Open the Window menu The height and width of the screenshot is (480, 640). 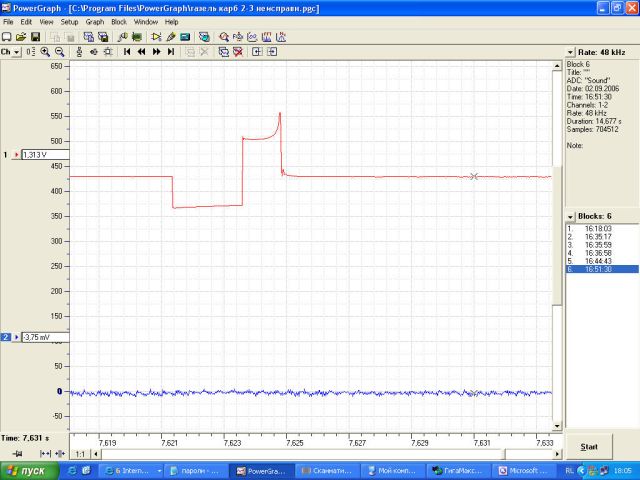click(x=146, y=22)
